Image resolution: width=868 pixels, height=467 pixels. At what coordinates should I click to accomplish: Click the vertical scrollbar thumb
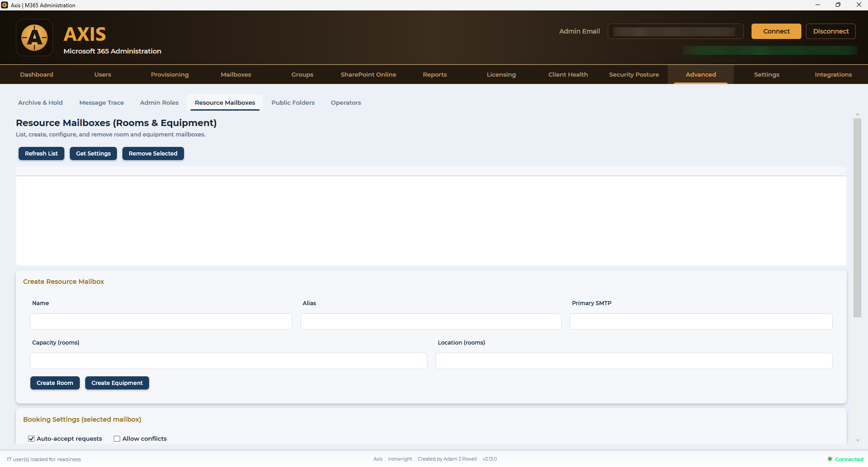(x=857, y=218)
